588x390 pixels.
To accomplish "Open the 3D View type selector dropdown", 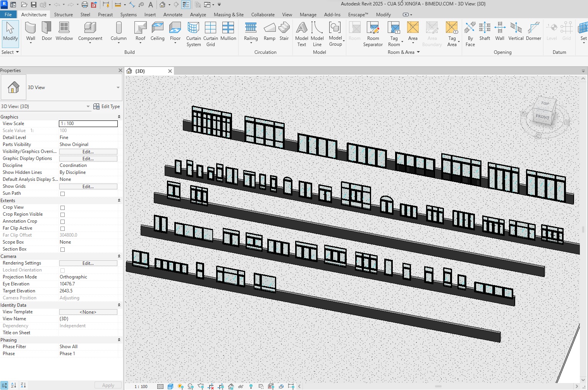I will [118, 88].
